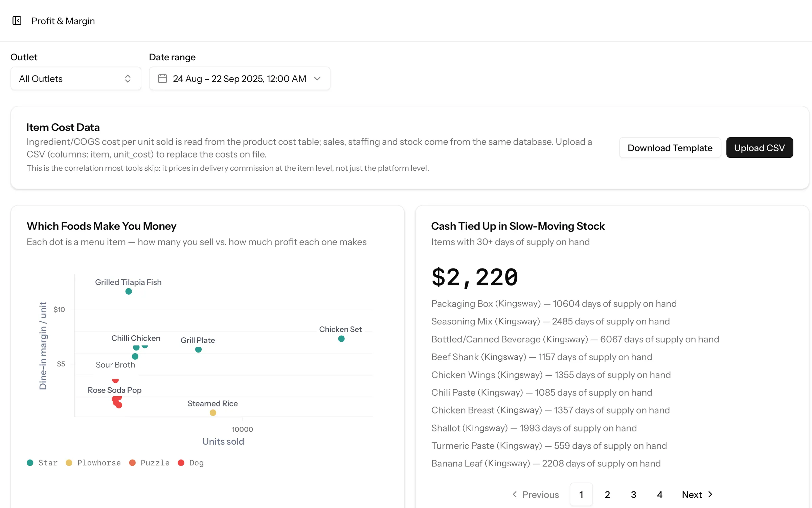Select the Seasoning Mix (Kingsway) row

550,321
